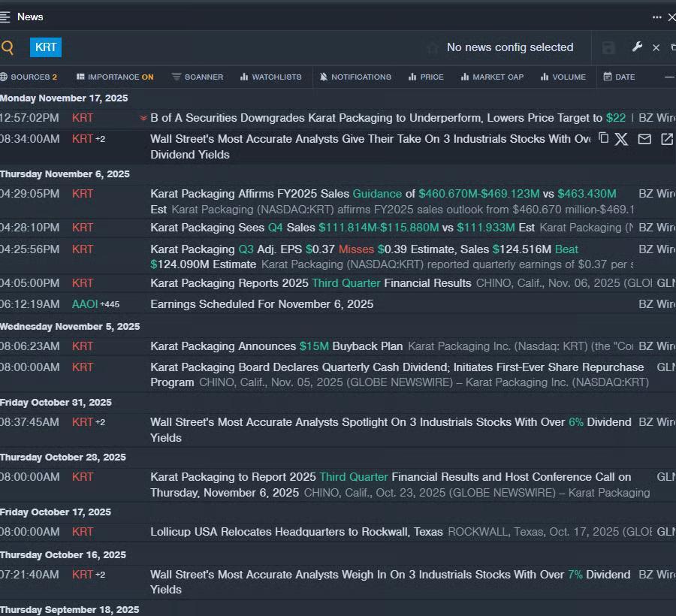Click the save config disk icon
Screen dimensions: 676x616
click(608, 47)
